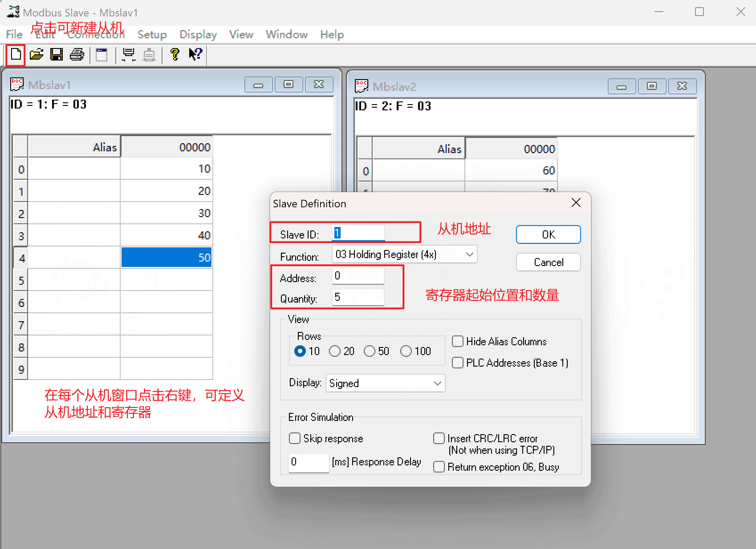Select Mbslav2 register cell with value 60
Image resolution: width=756 pixels, height=549 pixels.
click(511, 170)
